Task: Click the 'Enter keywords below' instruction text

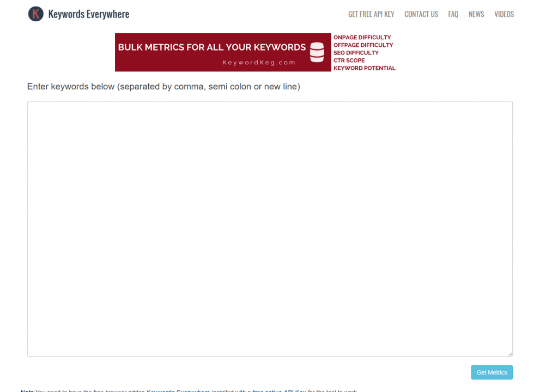Action: 163,87
